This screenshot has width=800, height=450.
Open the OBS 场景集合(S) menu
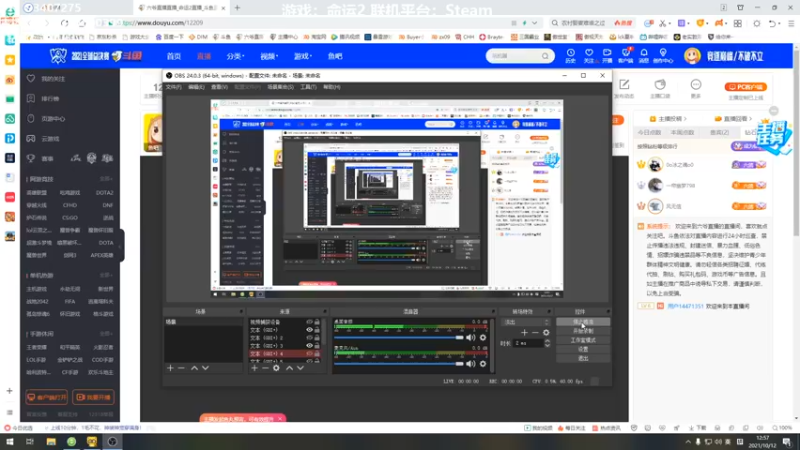coord(280,87)
